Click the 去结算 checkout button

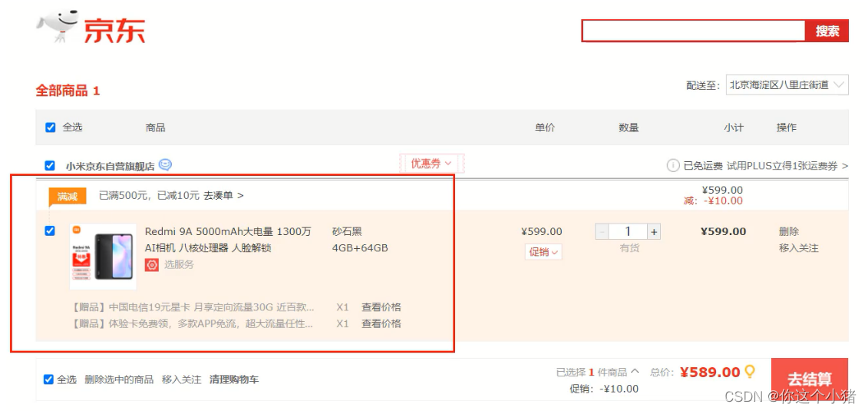pos(810,380)
